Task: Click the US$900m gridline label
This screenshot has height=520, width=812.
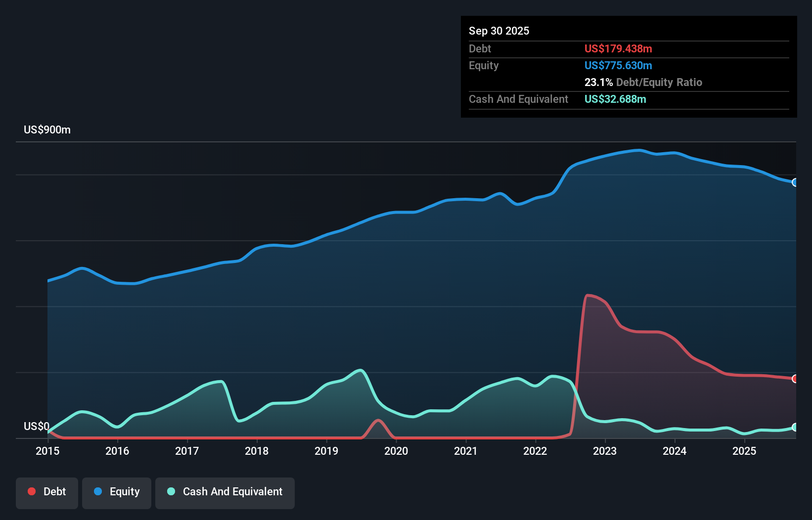Action: [x=47, y=130]
